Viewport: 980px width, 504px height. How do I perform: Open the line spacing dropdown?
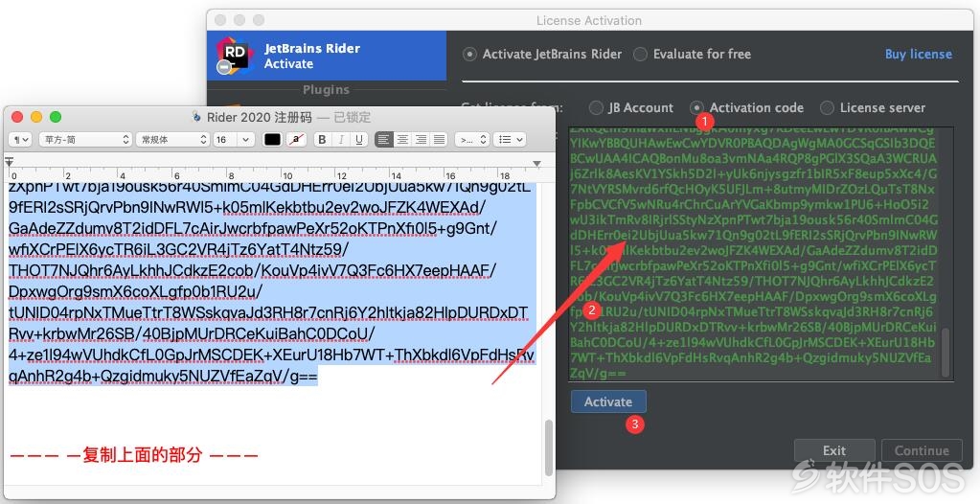(472, 140)
